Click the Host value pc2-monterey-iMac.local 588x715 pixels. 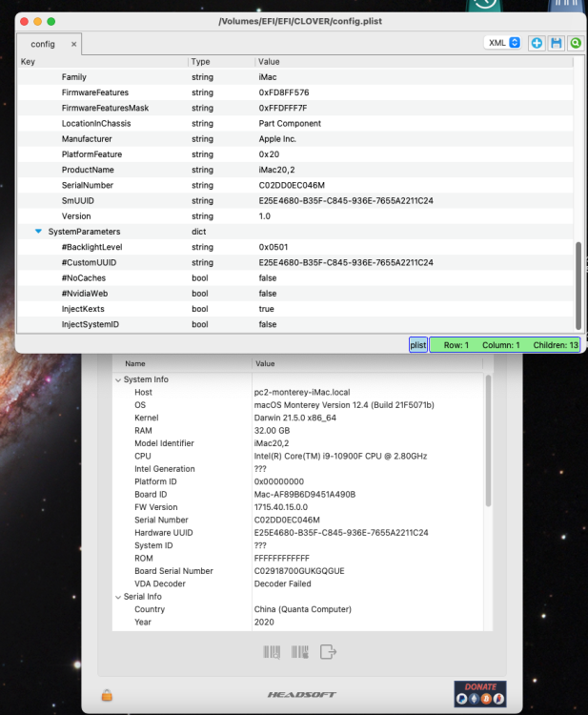pos(302,392)
